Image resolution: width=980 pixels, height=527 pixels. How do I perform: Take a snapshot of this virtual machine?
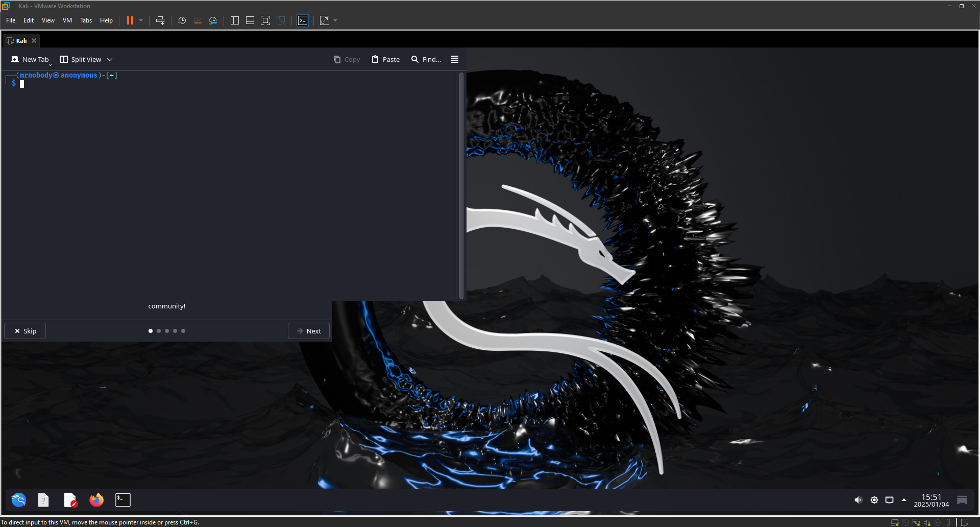tap(182, 20)
